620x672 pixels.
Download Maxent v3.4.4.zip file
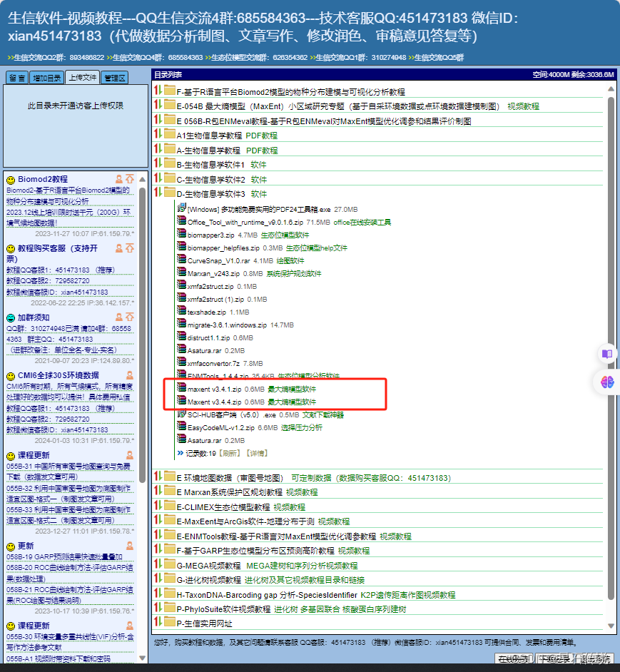pyautogui.click(x=214, y=402)
